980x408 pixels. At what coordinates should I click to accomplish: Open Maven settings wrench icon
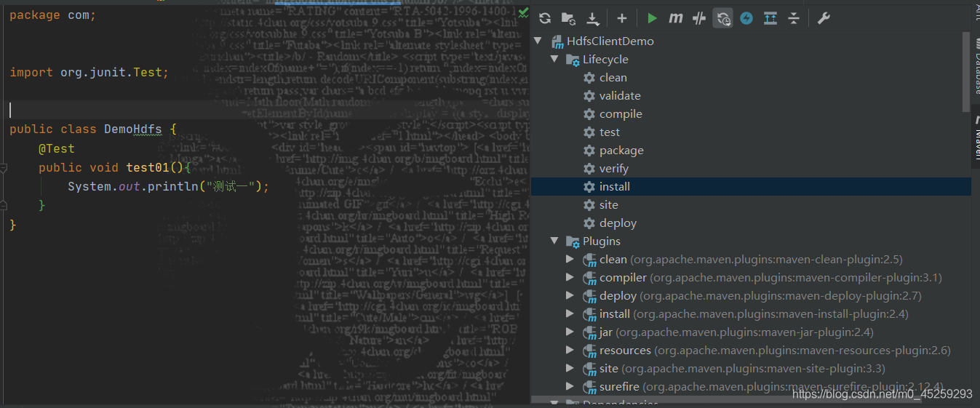tap(824, 19)
